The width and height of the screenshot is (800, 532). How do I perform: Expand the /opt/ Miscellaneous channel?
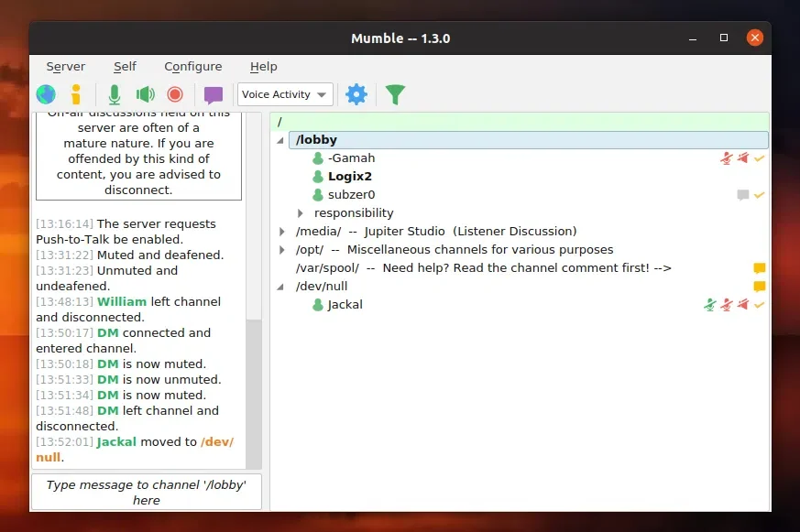pos(281,250)
